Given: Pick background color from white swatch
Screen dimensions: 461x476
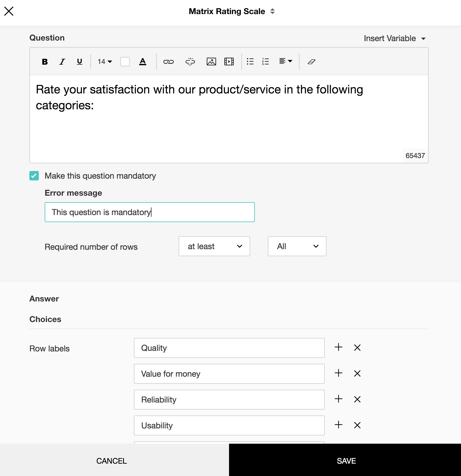Looking at the screenshot, I should (125, 62).
